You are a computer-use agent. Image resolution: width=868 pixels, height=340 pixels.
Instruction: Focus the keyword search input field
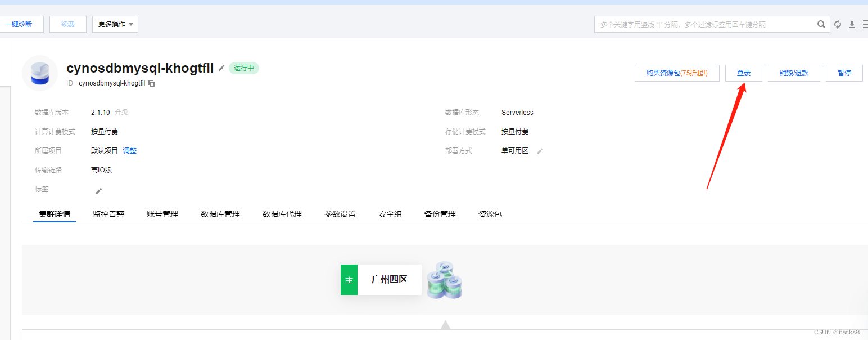point(706,24)
